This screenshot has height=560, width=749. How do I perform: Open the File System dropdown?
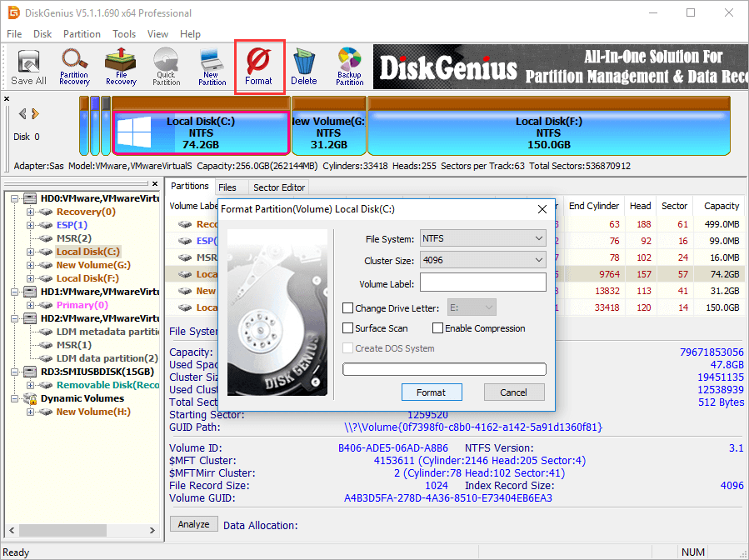482,239
